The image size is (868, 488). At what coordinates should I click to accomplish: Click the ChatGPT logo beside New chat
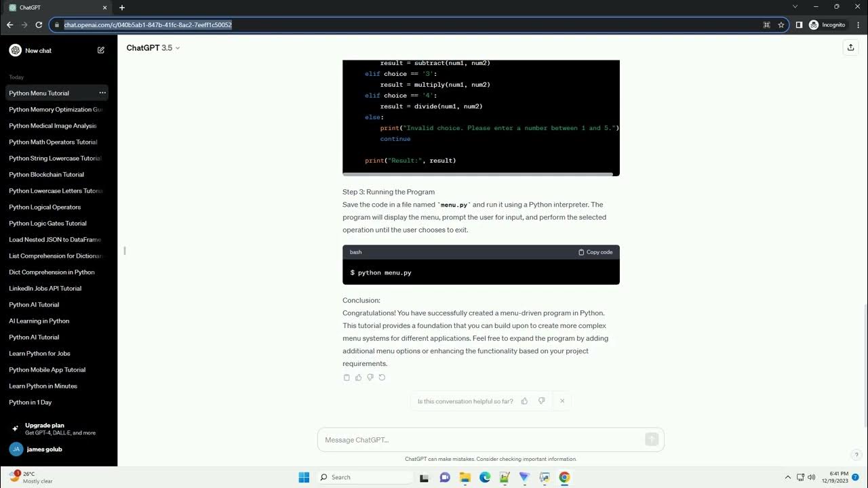pyautogui.click(x=15, y=50)
